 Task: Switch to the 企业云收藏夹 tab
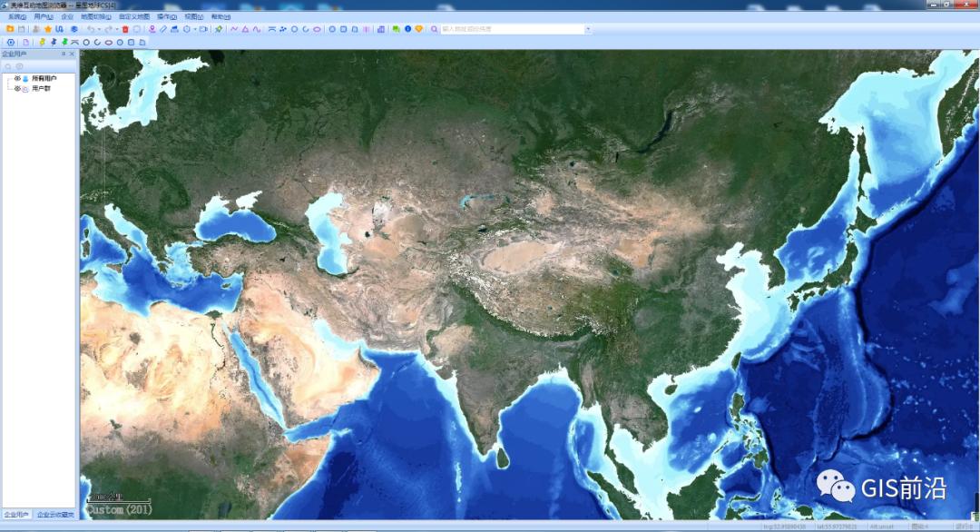click(x=54, y=514)
